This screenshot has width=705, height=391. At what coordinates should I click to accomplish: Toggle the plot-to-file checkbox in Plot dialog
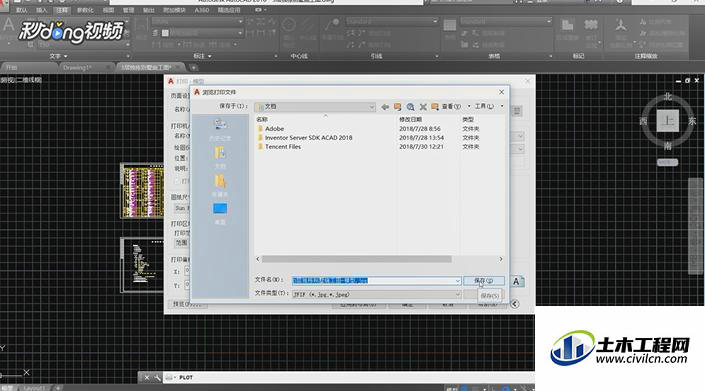pos(177,181)
